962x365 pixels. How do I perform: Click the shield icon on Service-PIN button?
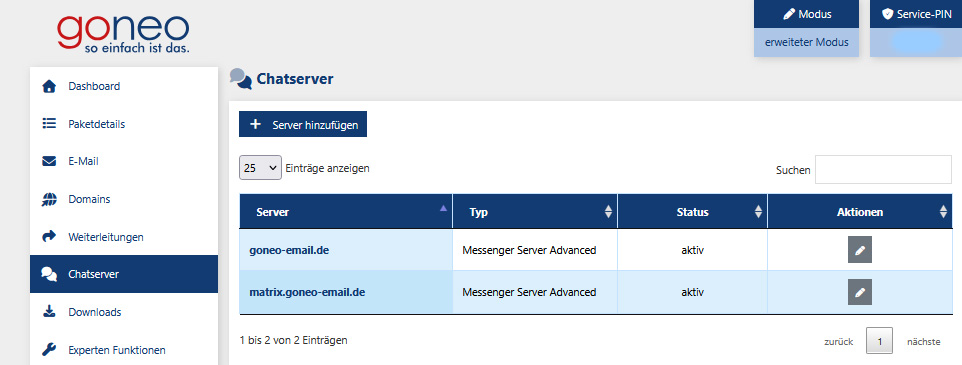pos(887,14)
